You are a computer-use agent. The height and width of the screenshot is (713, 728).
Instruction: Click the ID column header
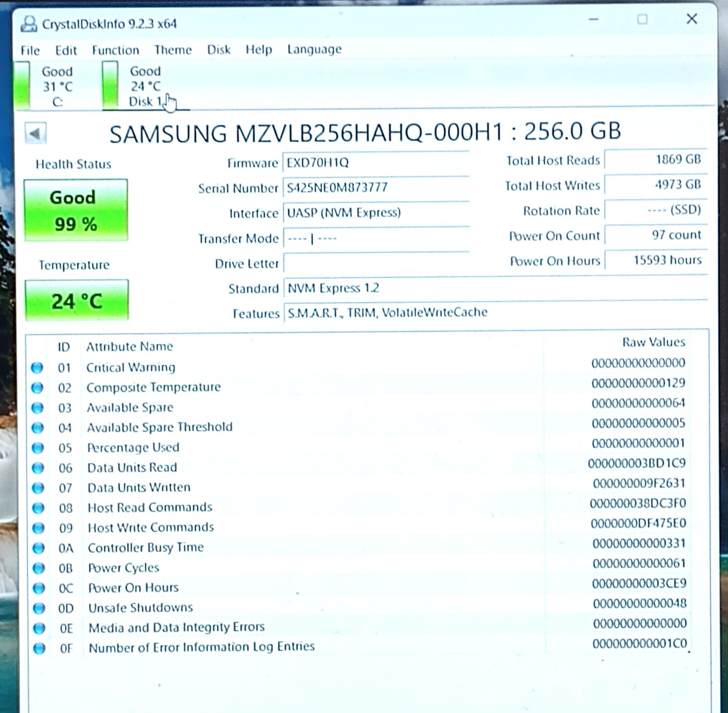coord(64,347)
